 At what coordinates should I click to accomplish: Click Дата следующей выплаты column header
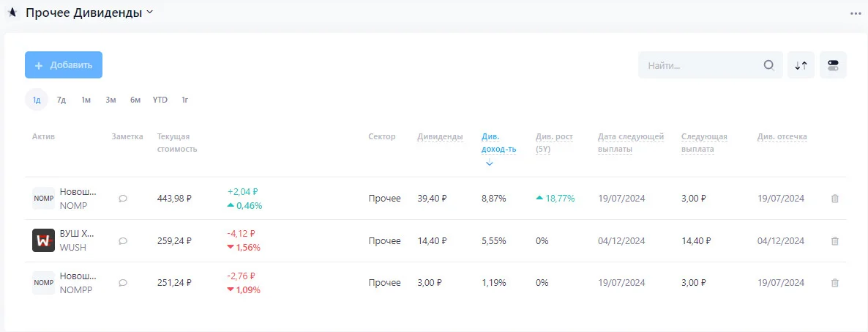(x=631, y=142)
